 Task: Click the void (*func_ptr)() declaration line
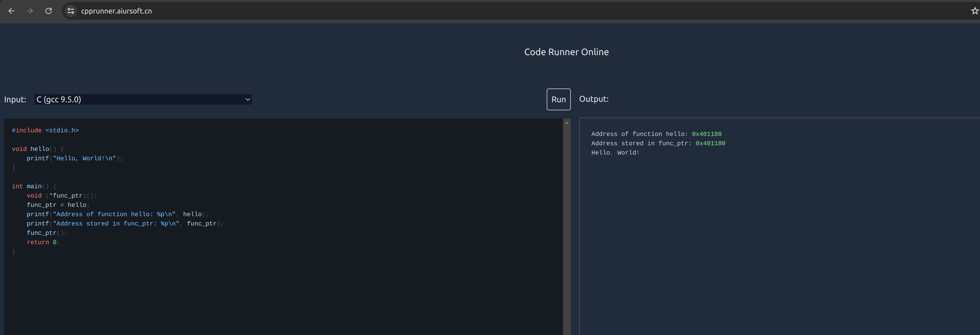(62, 195)
